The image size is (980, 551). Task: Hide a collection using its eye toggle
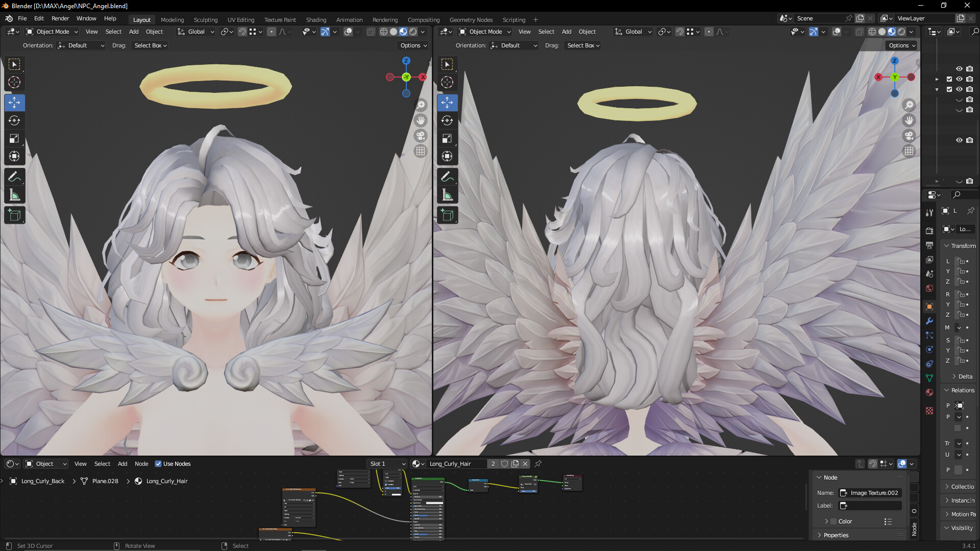point(959,79)
